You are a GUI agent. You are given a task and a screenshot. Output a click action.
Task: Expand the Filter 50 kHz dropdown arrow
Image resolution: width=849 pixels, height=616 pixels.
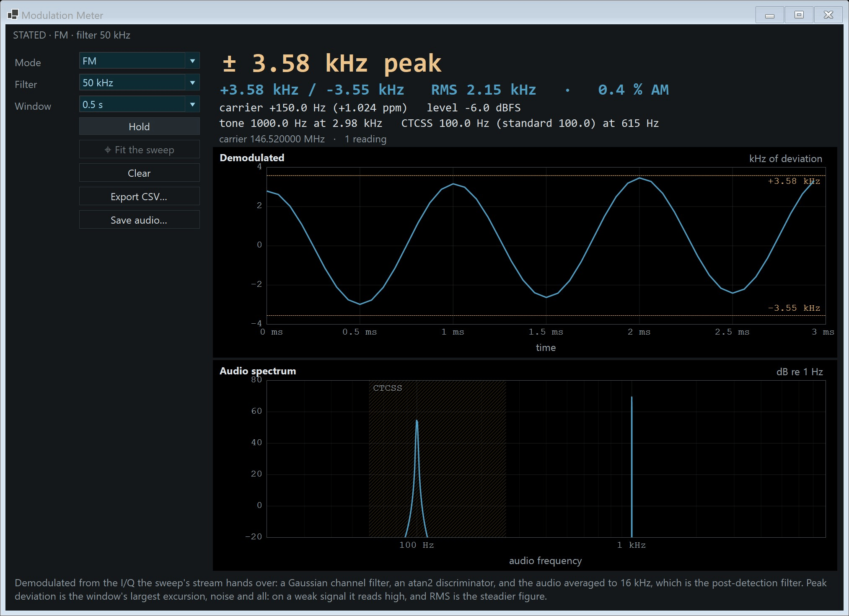tap(192, 82)
